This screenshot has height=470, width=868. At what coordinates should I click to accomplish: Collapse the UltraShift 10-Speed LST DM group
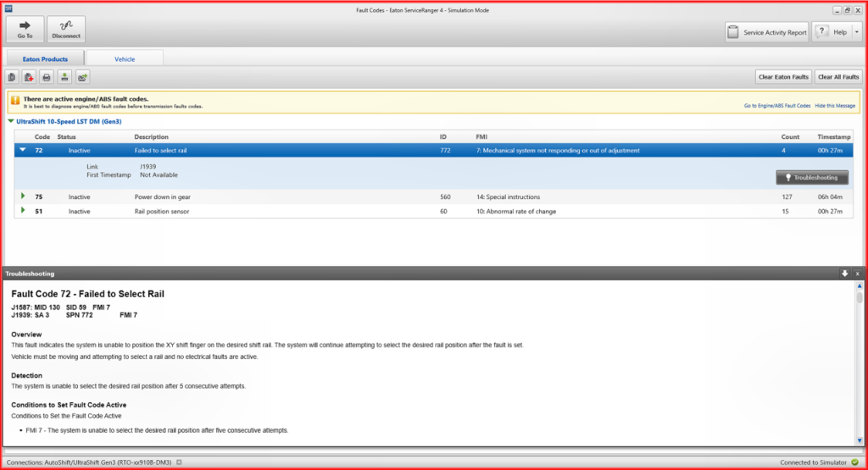(x=11, y=121)
